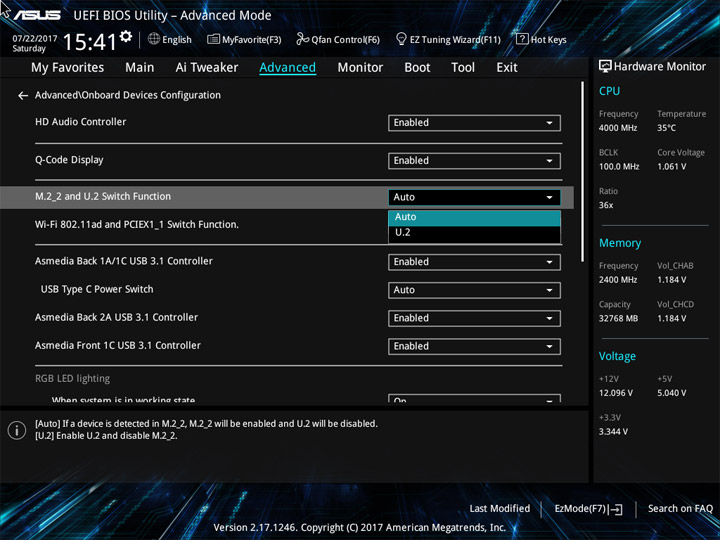The image size is (720, 540).
Task: Click +12V value 12.096 V
Action: click(615, 393)
